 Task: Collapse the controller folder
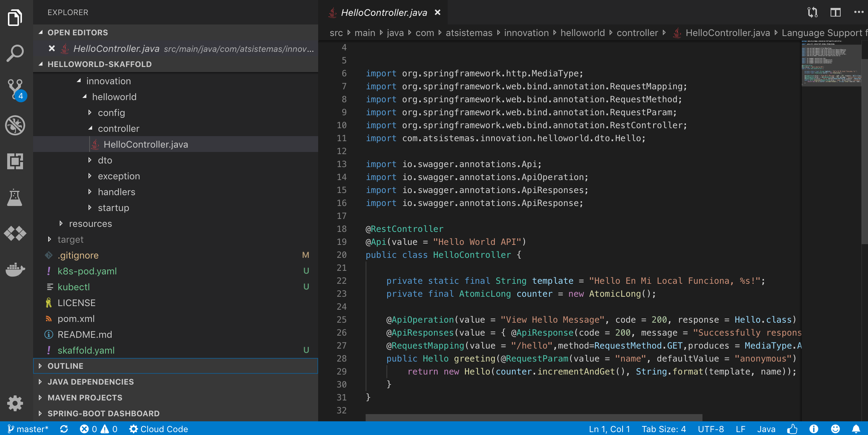118,129
